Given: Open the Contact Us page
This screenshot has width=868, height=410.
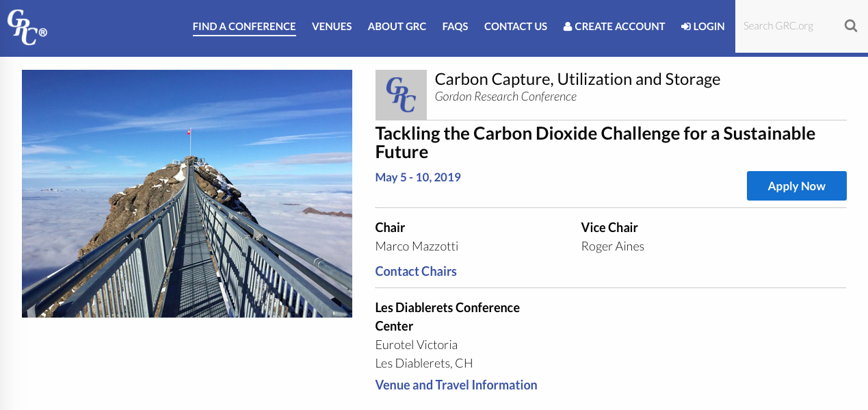Looking at the screenshot, I should point(516,27).
